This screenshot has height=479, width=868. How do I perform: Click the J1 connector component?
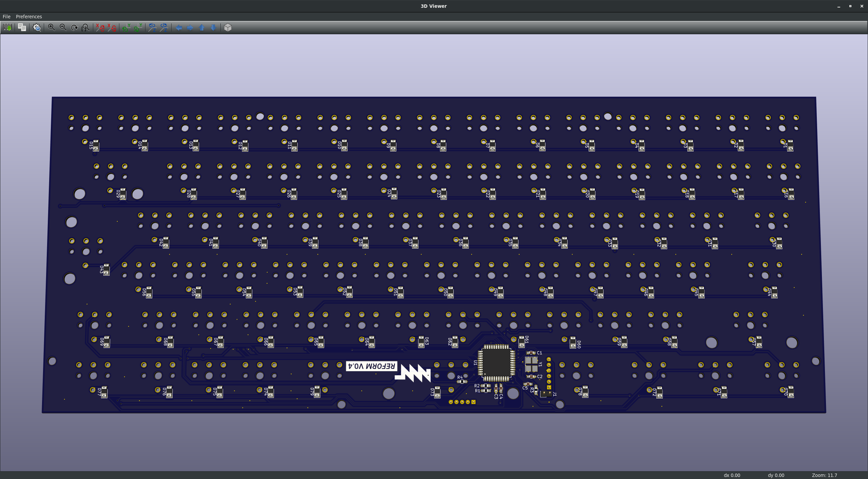pyautogui.click(x=546, y=394)
